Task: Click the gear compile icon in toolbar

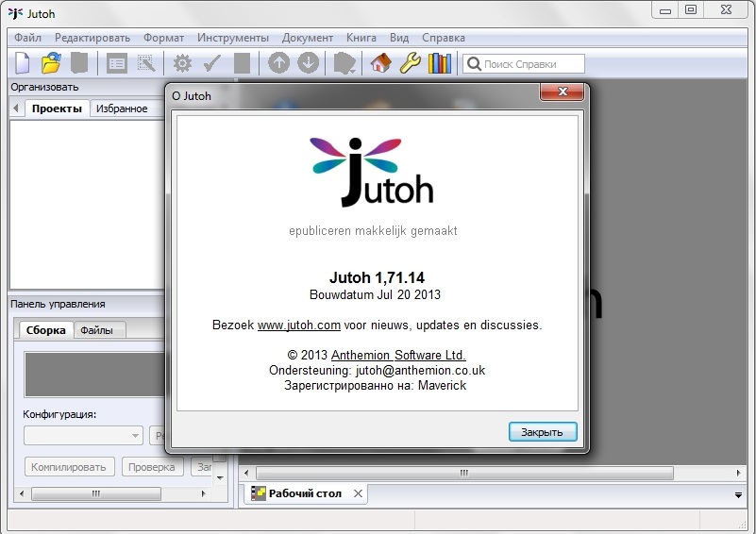Action: [182, 63]
